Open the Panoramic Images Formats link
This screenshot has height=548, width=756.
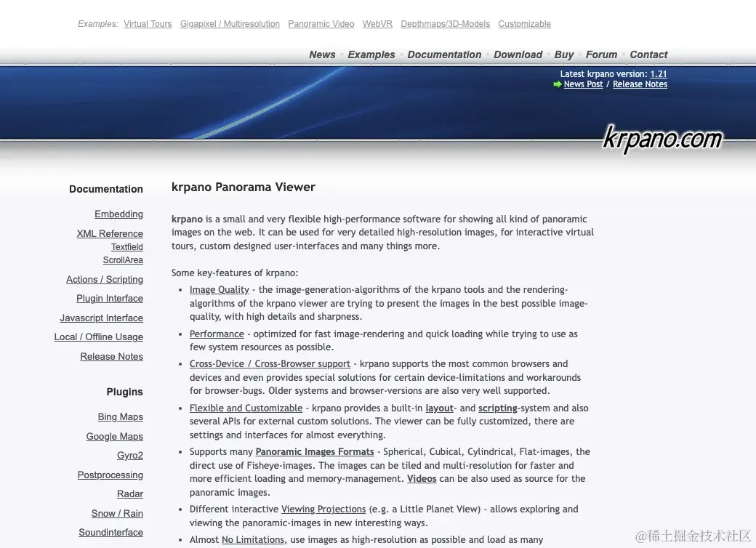[315, 452]
